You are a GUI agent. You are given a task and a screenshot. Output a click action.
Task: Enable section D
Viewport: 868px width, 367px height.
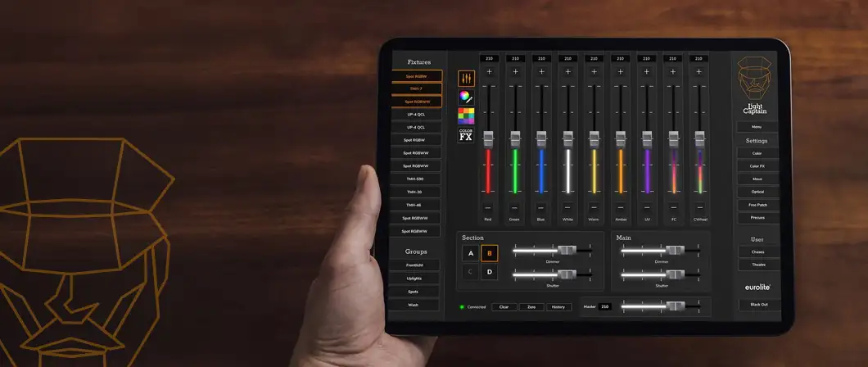pyautogui.click(x=489, y=272)
